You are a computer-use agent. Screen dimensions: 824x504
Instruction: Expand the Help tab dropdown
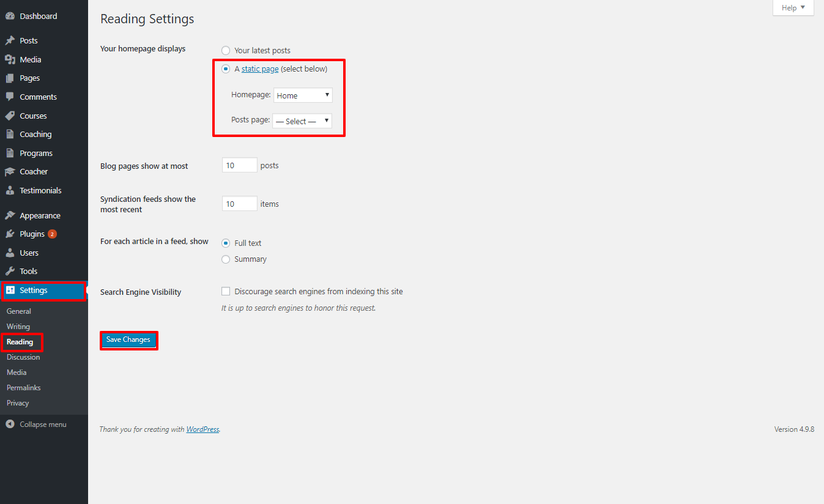point(793,8)
